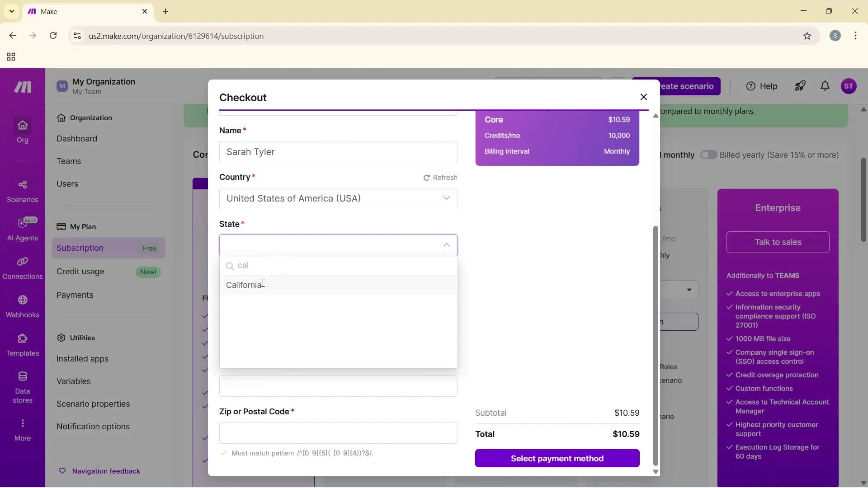The image size is (868, 488).
Task: Go to Payments in the left navigation
Action: (75, 295)
